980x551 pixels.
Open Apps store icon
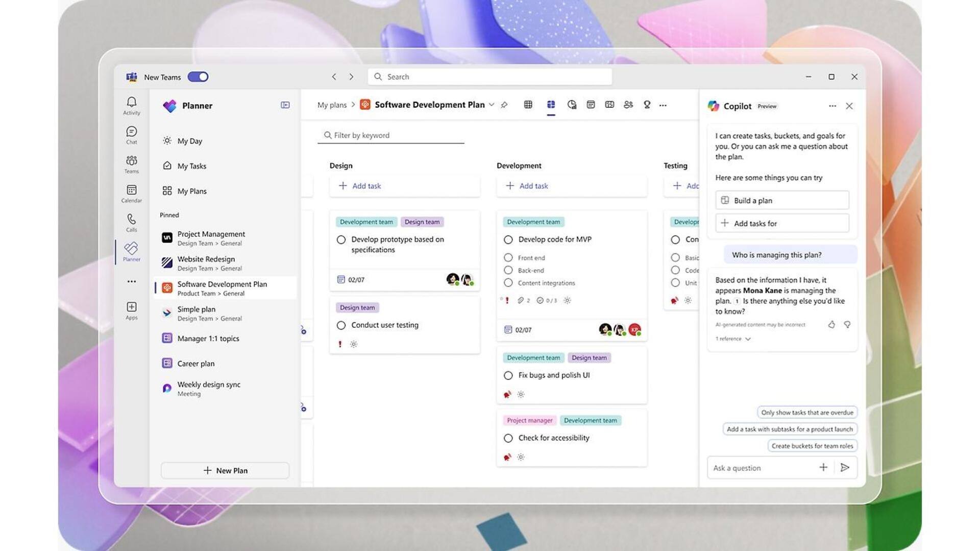131,310
